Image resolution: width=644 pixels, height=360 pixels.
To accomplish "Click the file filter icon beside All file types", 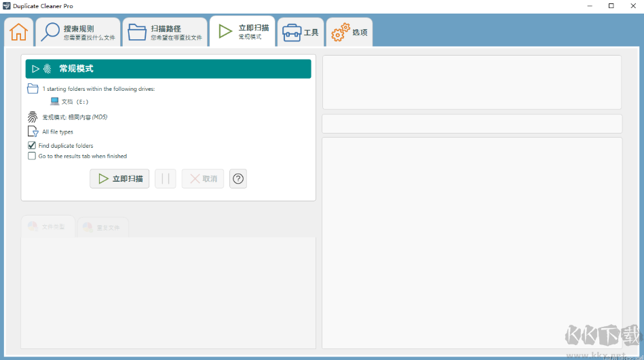I will point(33,132).
